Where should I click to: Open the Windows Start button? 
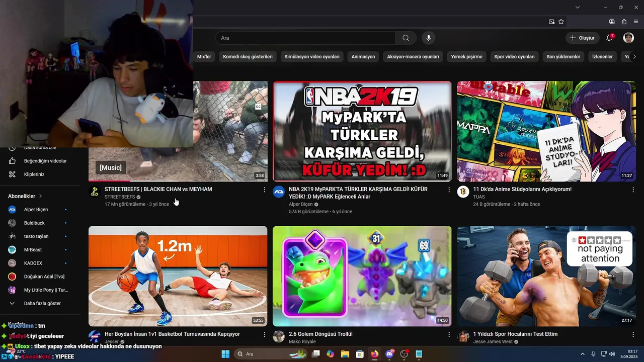pyautogui.click(x=225, y=354)
